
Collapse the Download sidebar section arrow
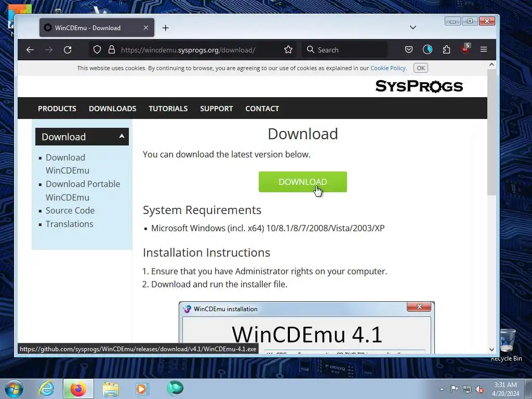click(x=122, y=137)
